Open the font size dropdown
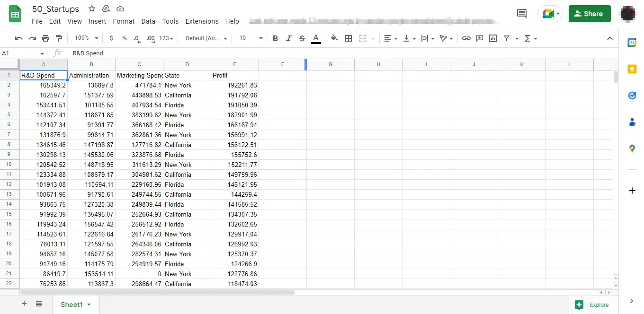 (x=250, y=38)
